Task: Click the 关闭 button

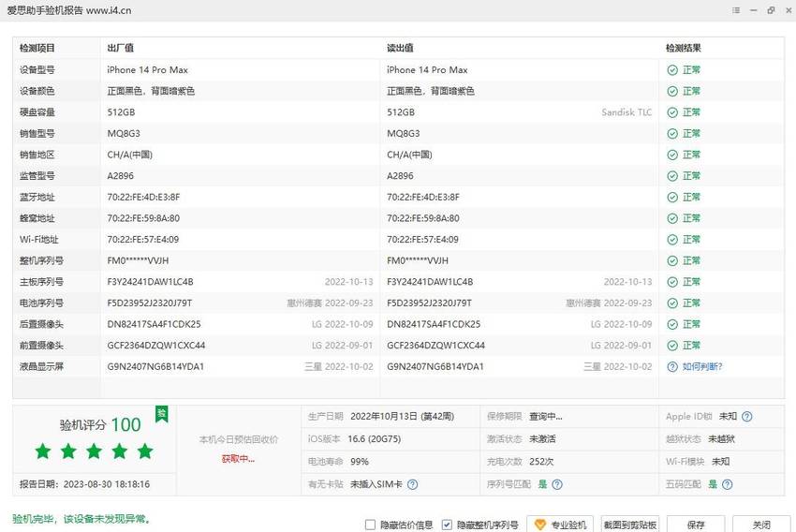Action: [761, 525]
